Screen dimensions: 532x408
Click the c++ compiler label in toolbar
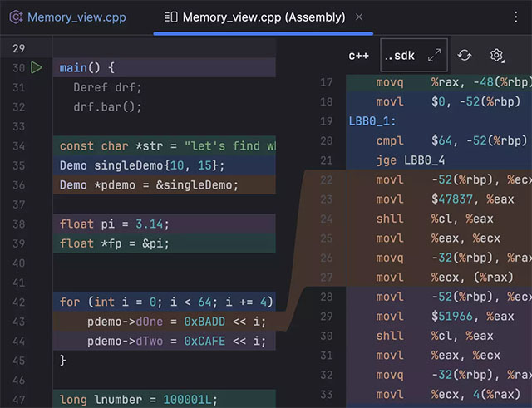358,56
